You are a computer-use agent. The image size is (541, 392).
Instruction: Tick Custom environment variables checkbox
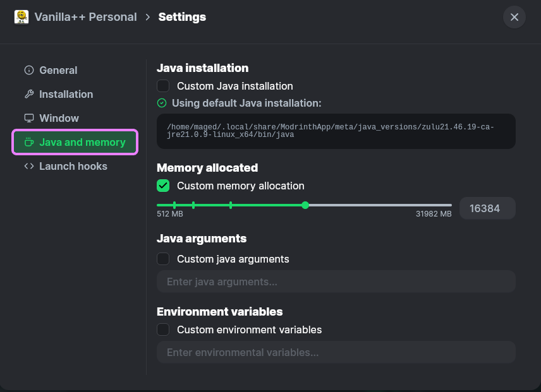pyautogui.click(x=163, y=330)
